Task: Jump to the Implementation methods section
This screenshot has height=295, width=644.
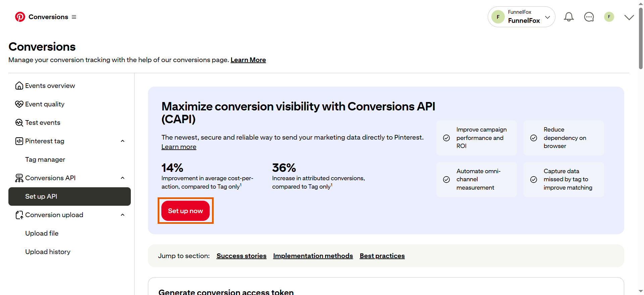Action: tap(313, 256)
